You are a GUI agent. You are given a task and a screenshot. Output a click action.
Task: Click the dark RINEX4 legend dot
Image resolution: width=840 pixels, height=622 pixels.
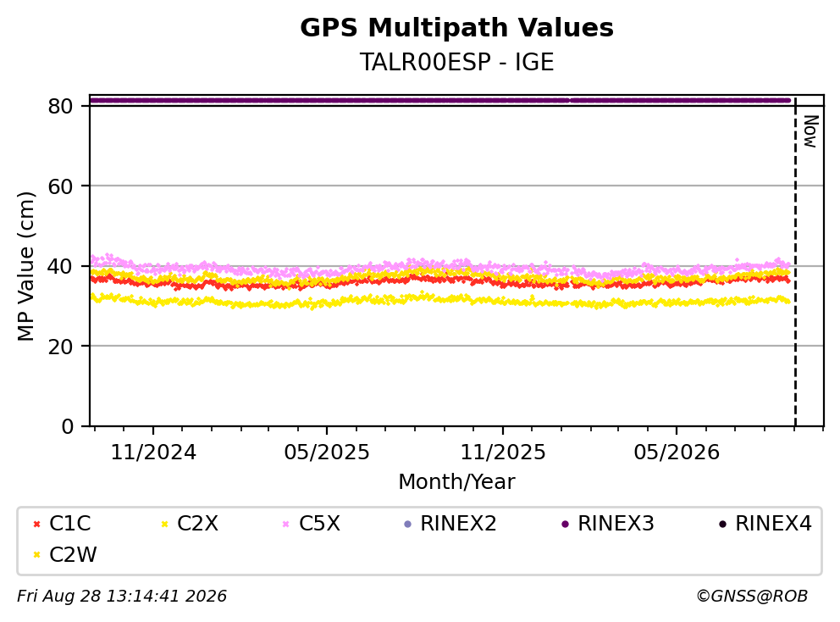[722, 524]
